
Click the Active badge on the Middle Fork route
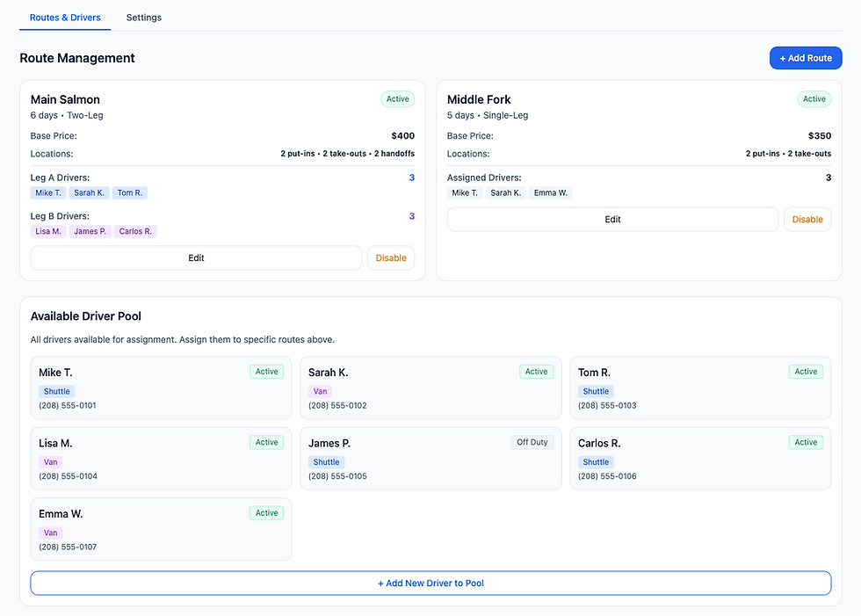[814, 98]
